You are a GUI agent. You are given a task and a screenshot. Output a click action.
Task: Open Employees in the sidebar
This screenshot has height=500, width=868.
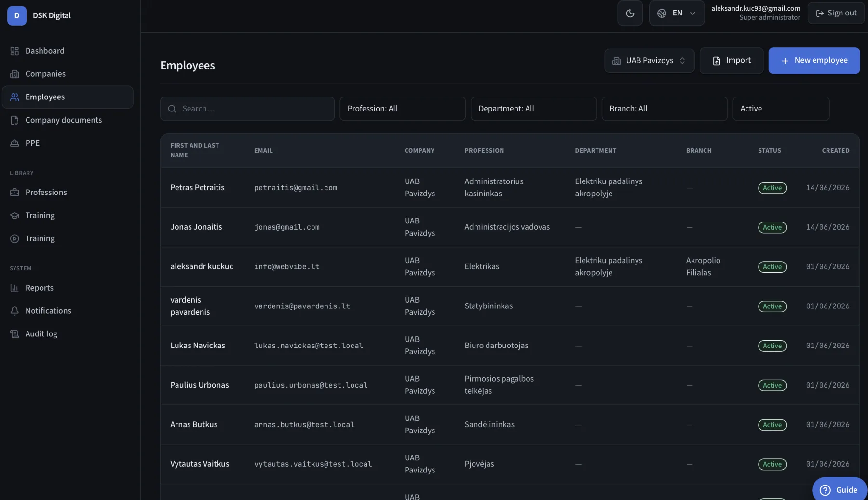click(x=68, y=97)
